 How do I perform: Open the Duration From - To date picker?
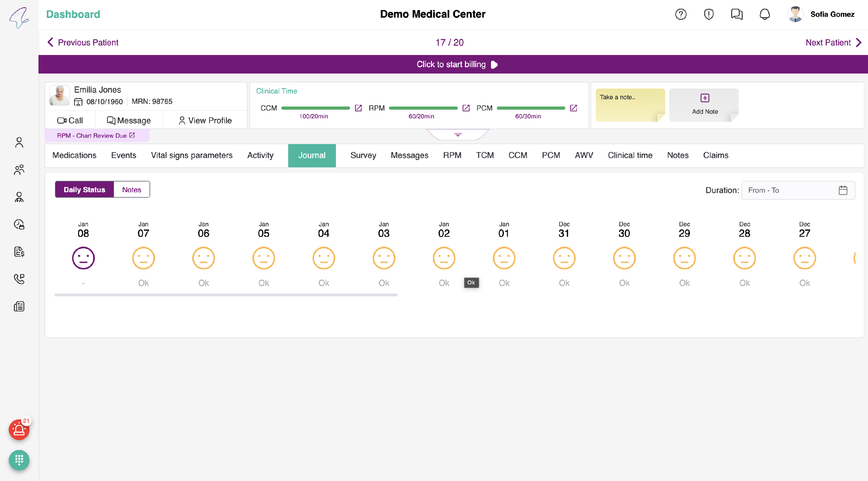[x=798, y=190]
